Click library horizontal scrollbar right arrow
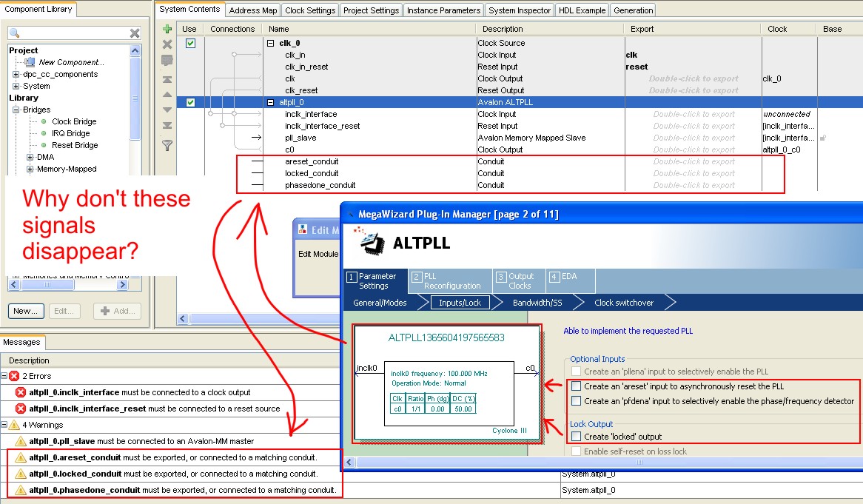This screenshot has width=863, height=504. point(123,284)
